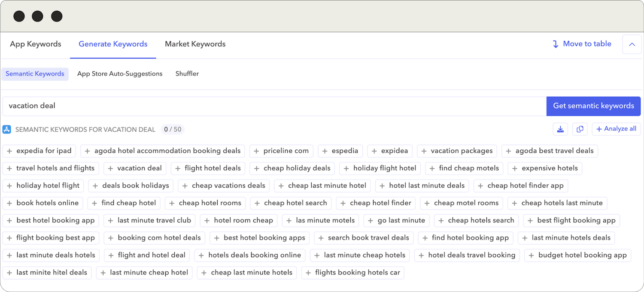Switch to the App Keywords tab
Image resolution: width=644 pixels, height=292 pixels.
[36, 44]
